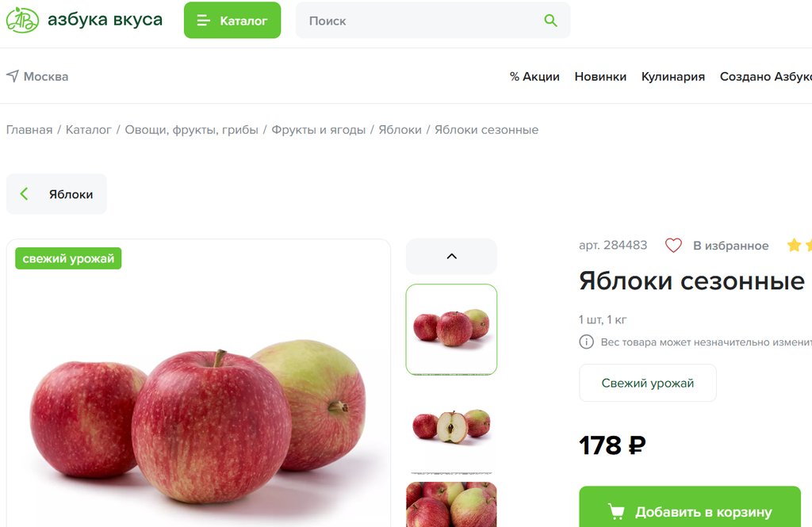Open the Новинки menu item
Viewport: 812px width, 527px height.
(600, 77)
